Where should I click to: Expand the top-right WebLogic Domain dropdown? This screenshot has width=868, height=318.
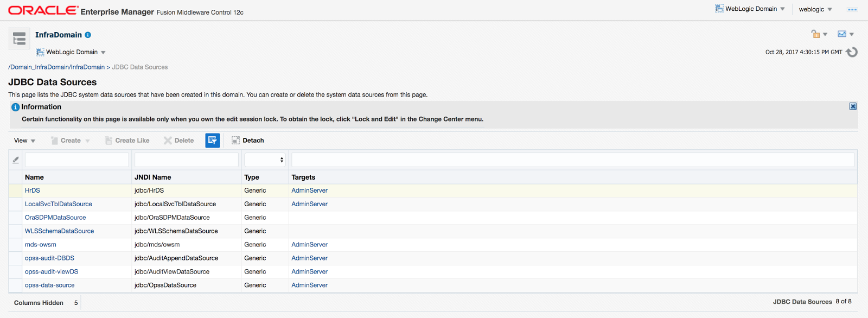[751, 9]
